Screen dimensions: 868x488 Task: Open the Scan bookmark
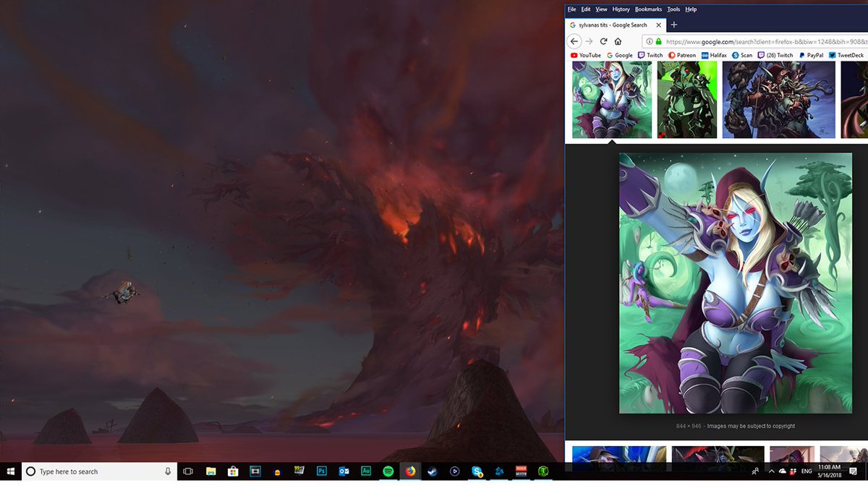click(742, 55)
